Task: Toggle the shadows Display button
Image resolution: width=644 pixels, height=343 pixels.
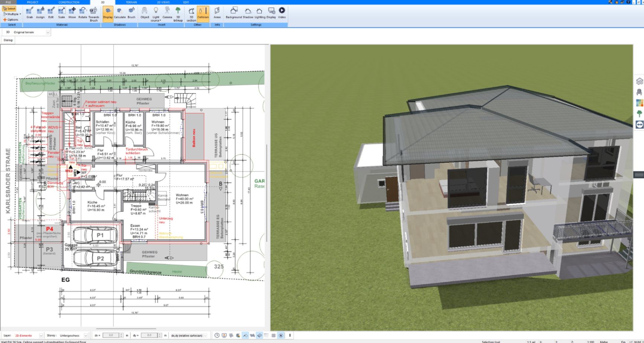Action: 108,13
